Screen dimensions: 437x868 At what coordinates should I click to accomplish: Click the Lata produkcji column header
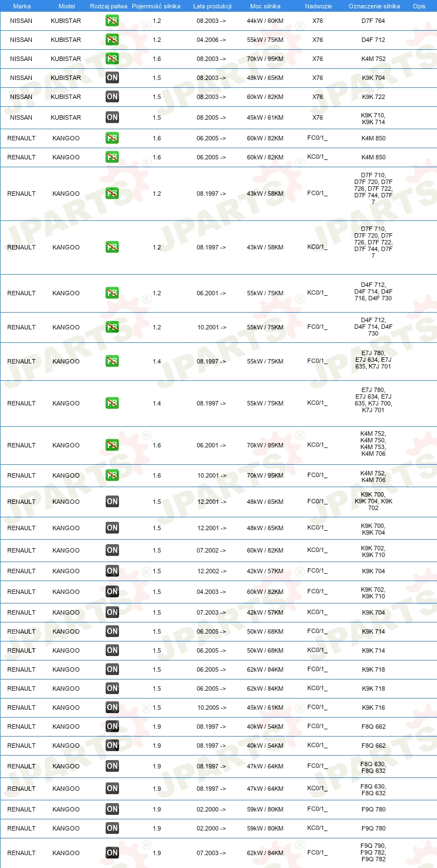point(212,6)
